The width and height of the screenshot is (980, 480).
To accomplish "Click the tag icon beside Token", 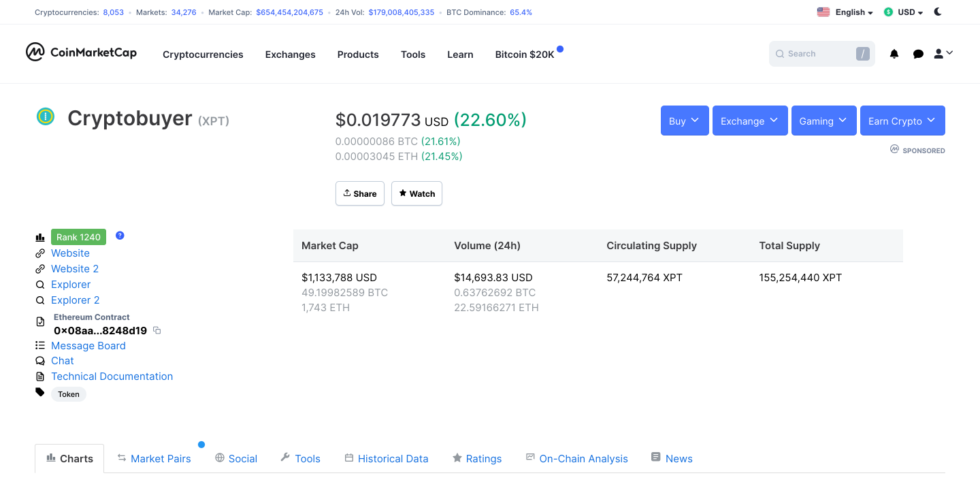I will [40, 392].
